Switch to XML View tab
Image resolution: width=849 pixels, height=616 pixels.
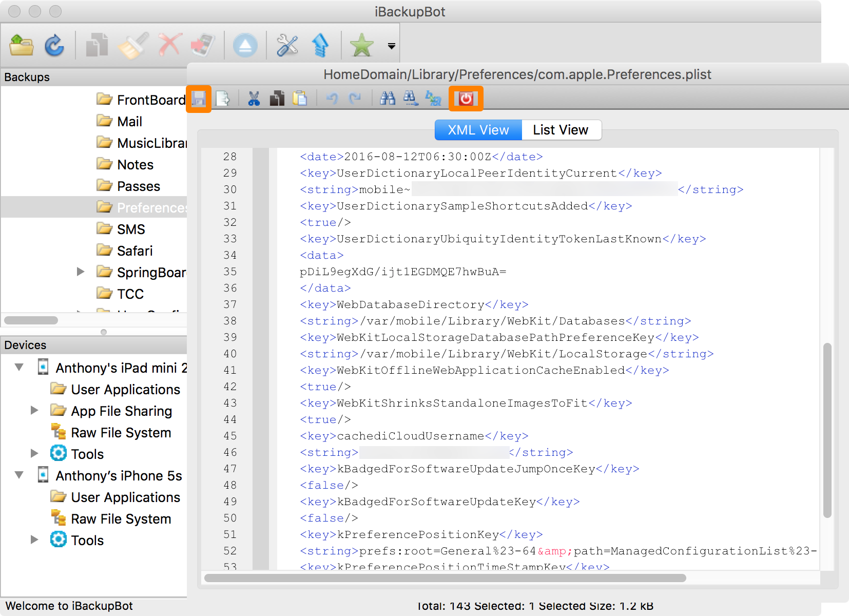[478, 130]
